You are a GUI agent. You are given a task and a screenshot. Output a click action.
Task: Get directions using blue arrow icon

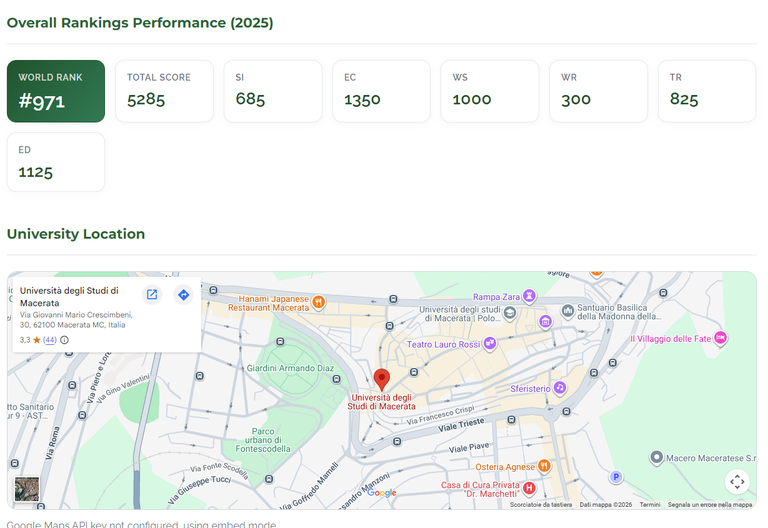click(183, 295)
